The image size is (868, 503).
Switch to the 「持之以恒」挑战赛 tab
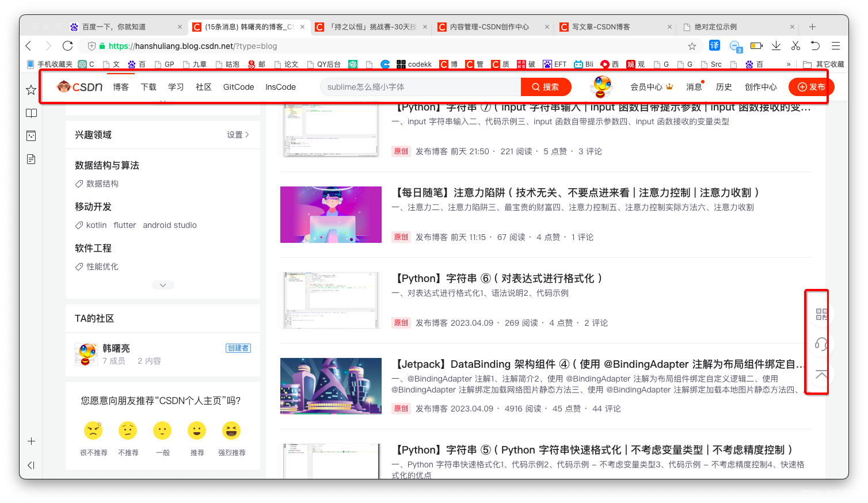point(372,26)
